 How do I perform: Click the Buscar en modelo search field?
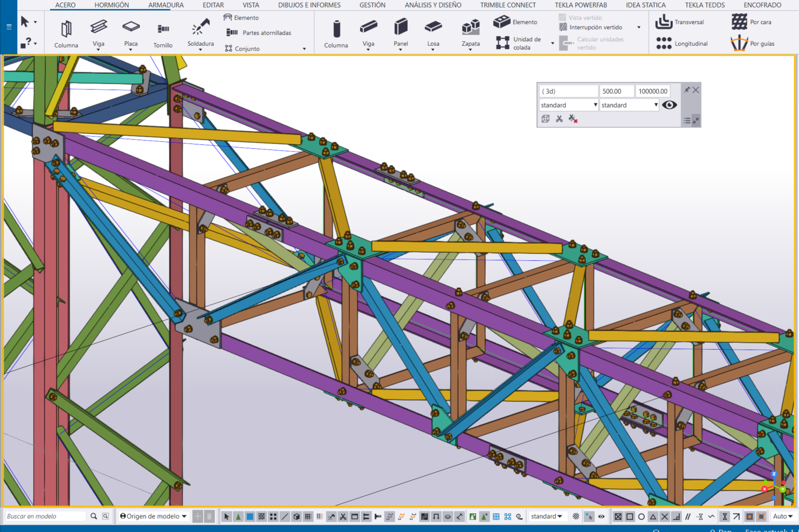[x=45, y=516]
